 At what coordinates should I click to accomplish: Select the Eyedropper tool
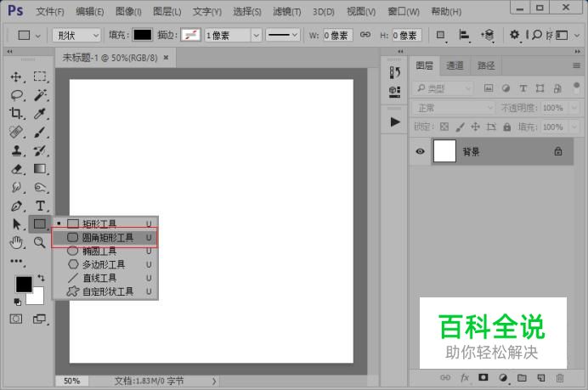tap(40, 113)
